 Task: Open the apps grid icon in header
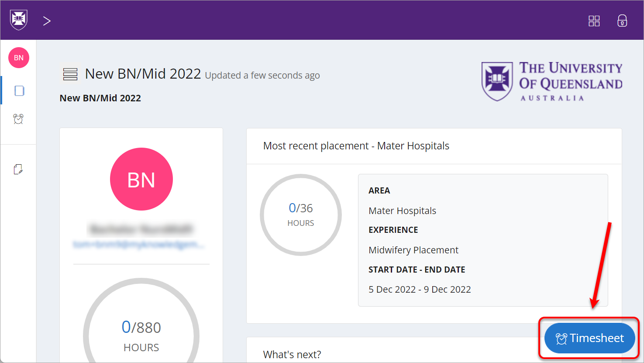[594, 21]
